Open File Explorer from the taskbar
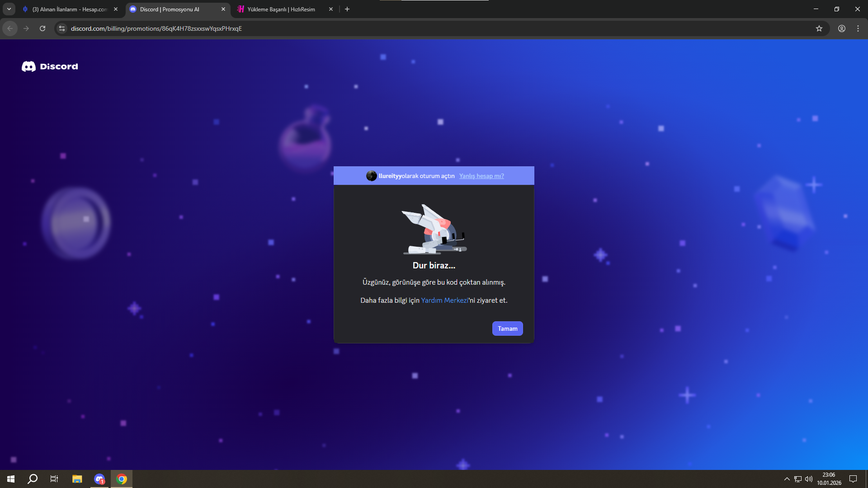Screen dimensions: 868x488 click(77, 479)
